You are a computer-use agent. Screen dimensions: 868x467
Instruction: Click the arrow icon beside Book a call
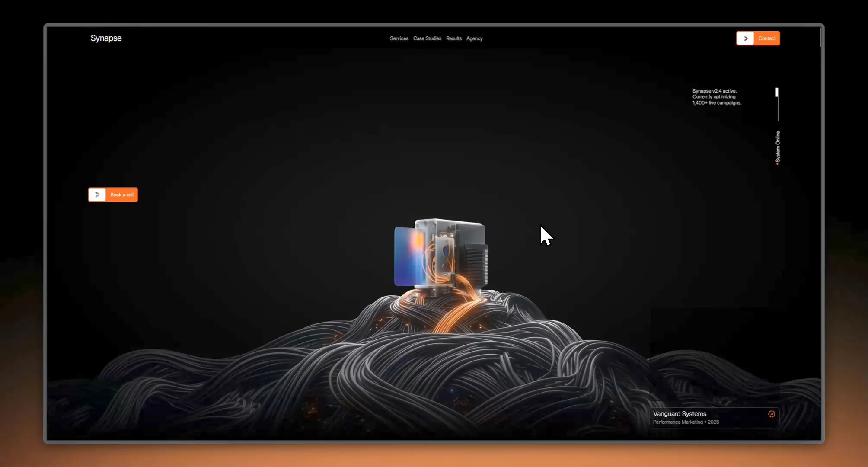97,195
